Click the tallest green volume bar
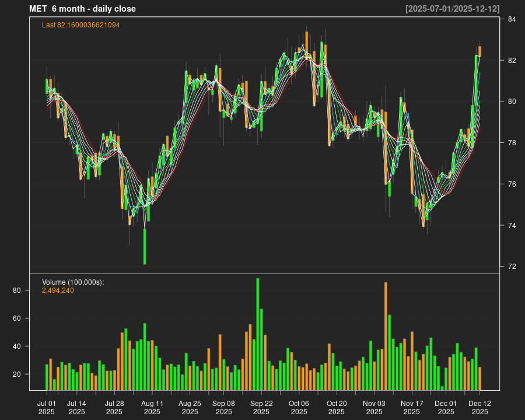 tap(258, 334)
